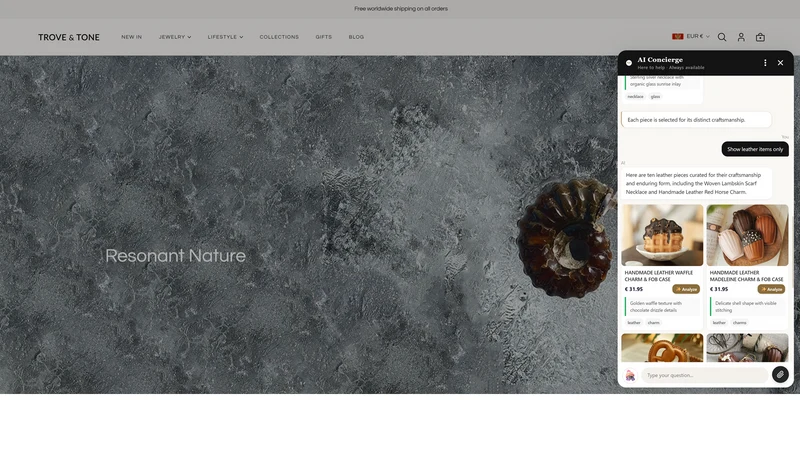Open the EUR € currency dropdown

[x=697, y=36]
